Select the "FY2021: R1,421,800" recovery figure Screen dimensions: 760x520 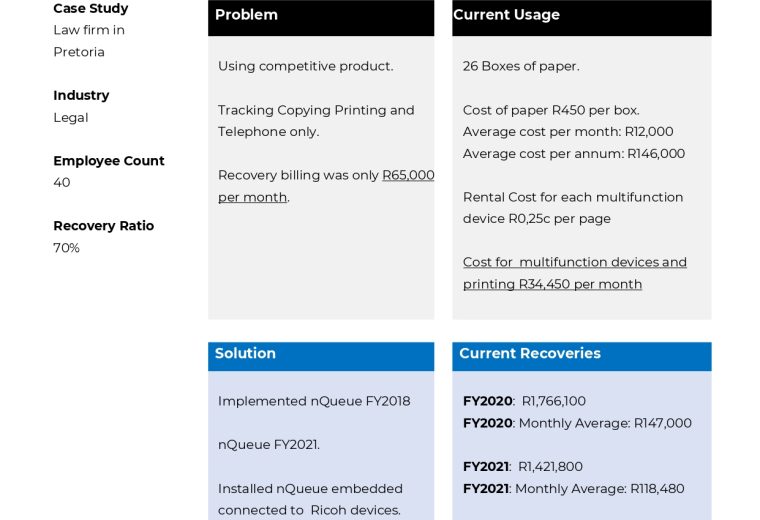point(522,467)
